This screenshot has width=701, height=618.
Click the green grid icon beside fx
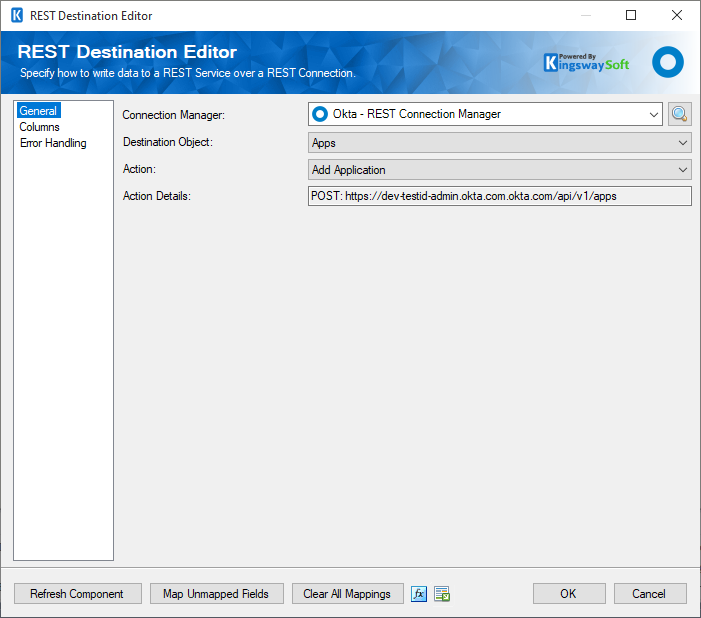(x=442, y=594)
